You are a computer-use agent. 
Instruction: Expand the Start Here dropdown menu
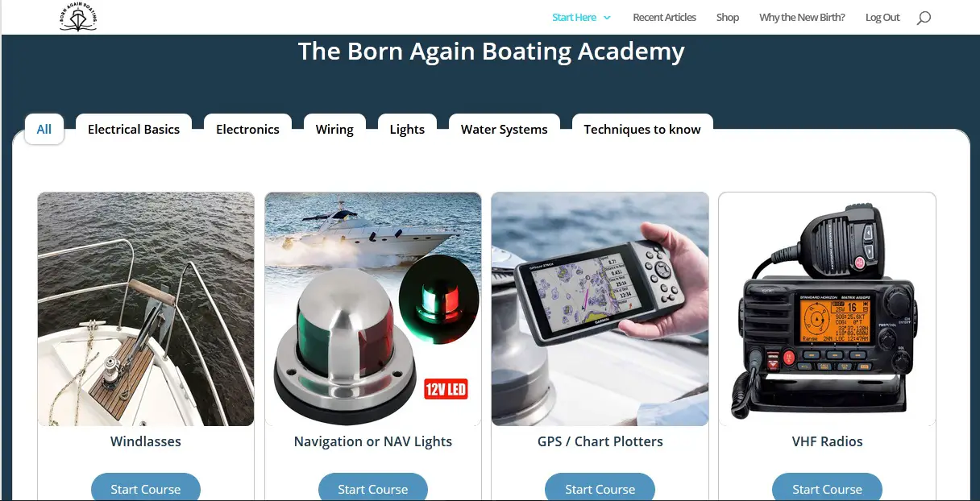pyautogui.click(x=581, y=18)
